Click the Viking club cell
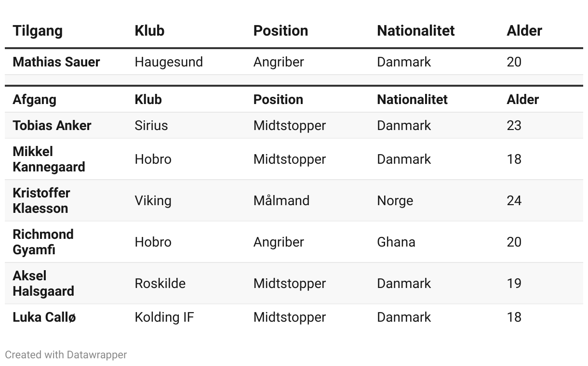Screen dimensions: 588x366 [x=153, y=201]
